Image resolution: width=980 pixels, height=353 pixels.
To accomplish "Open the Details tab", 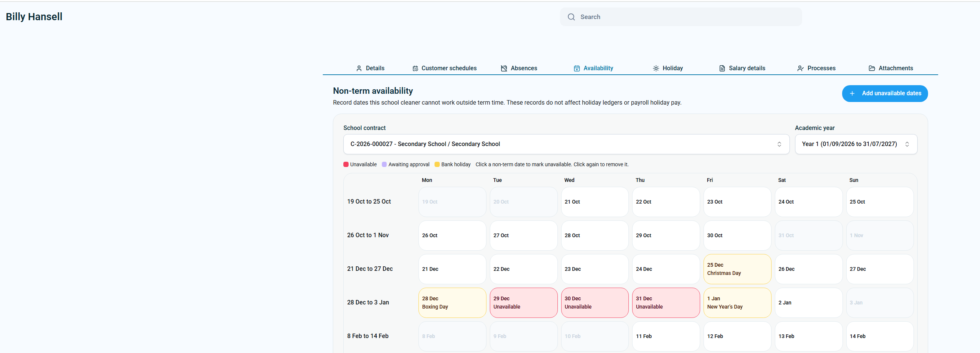I will click(370, 68).
